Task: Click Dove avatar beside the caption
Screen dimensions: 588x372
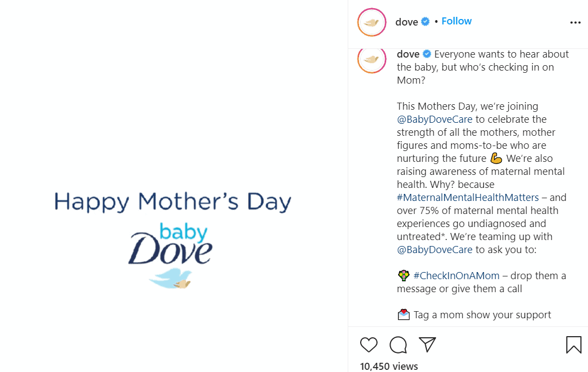Action: (x=372, y=59)
